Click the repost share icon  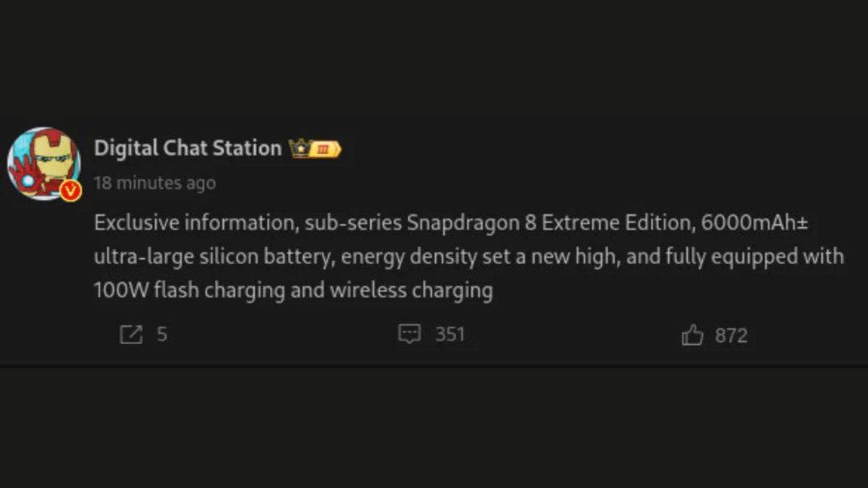point(131,335)
